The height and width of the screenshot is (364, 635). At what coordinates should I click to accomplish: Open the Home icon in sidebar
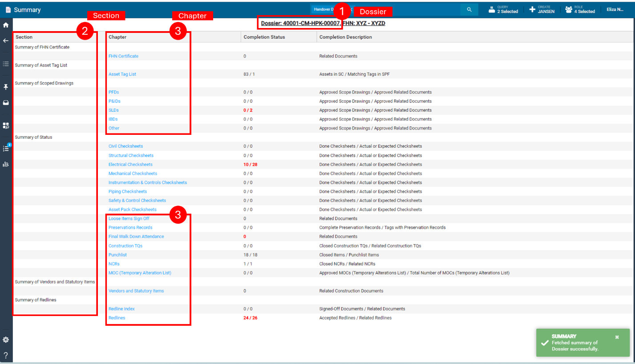coord(6,25)
